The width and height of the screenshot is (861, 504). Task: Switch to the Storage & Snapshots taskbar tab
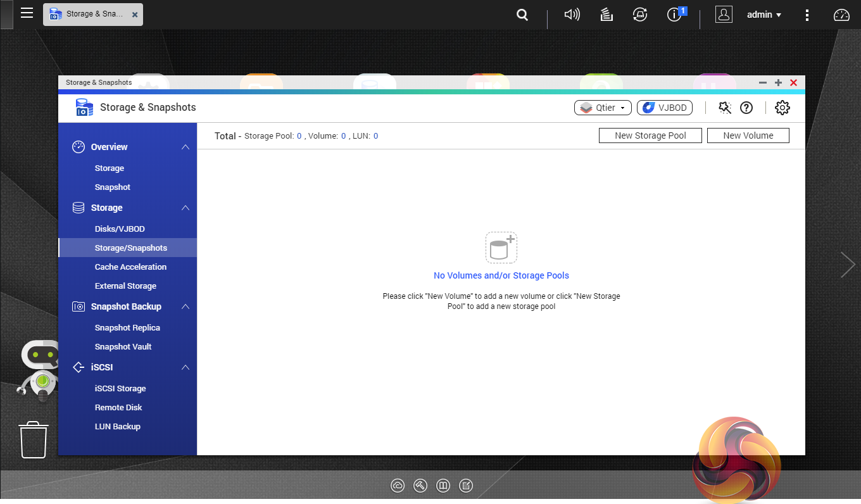point(93,14)
